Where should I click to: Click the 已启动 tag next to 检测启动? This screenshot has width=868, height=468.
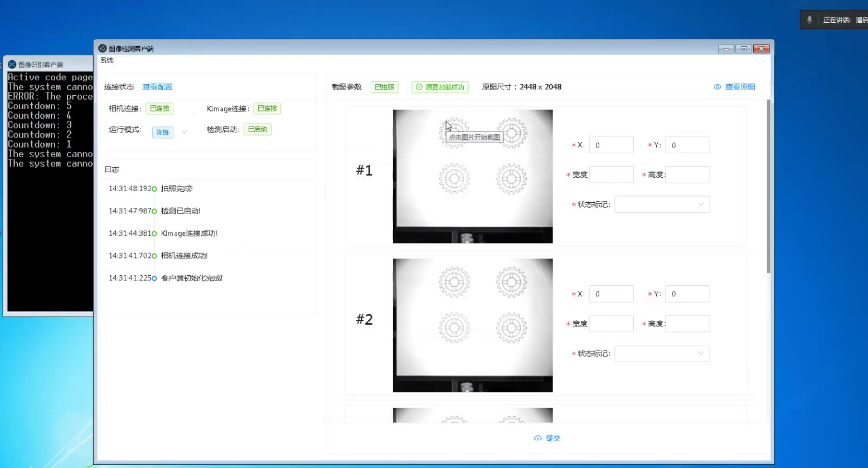[258, 129]
